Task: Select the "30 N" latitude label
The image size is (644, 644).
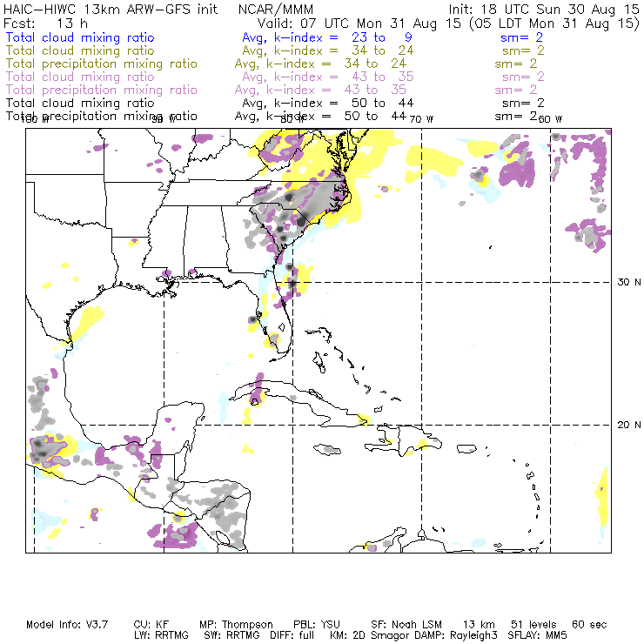Action: point(629,282)
